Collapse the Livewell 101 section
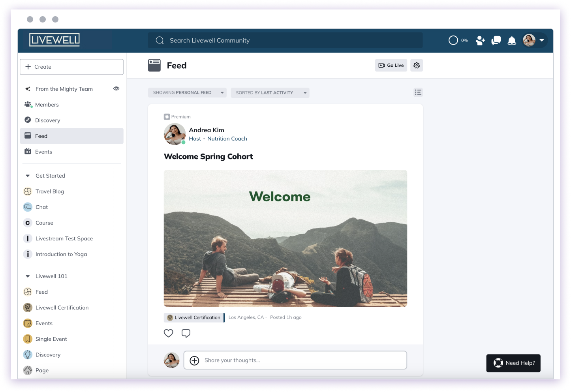Viewport: 571px width, 392px height. click(x=27, y=276)
